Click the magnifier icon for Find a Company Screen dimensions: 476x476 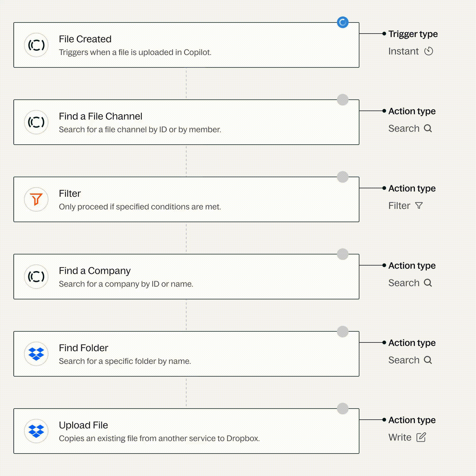[x=428, y=283]
